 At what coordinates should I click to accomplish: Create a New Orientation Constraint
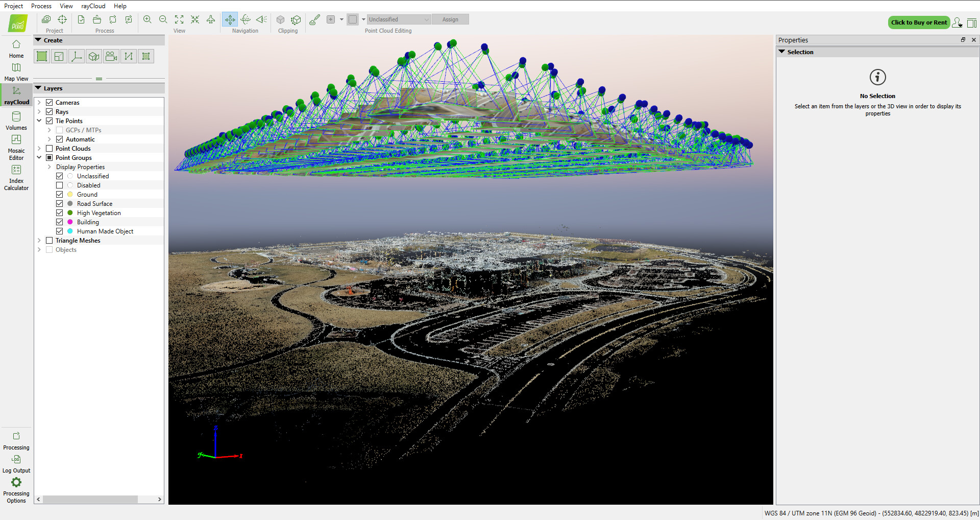tap(77, 56)
